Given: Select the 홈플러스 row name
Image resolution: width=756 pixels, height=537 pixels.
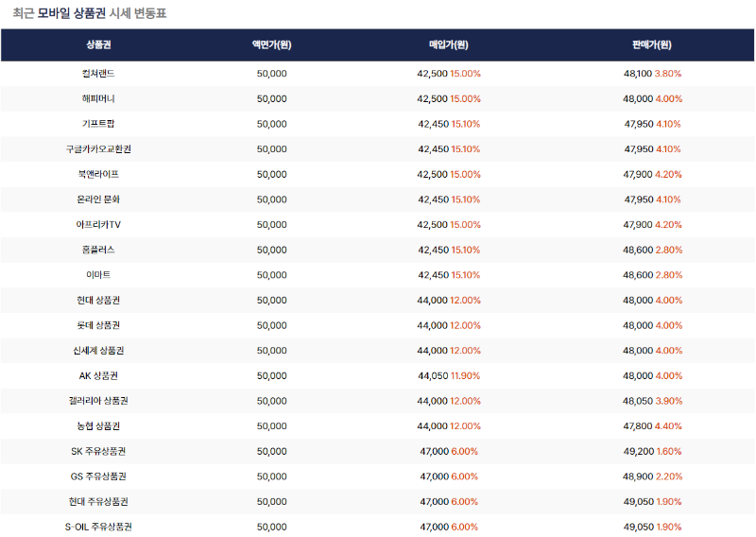Looking at the screenshot, I should tap(98, 250).
